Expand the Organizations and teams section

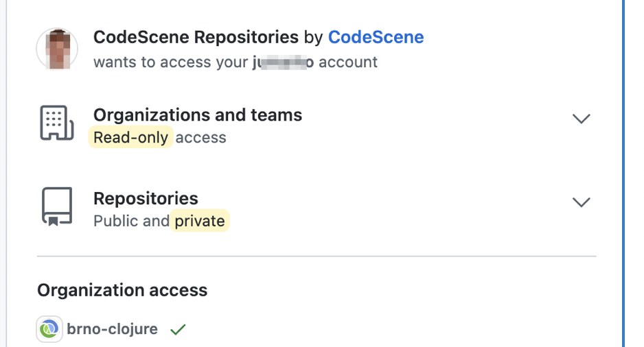pyautogui.click(x=581, y=119)
